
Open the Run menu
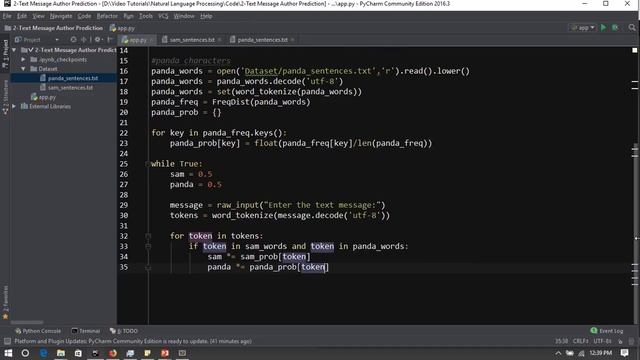(x=128, y=16)
